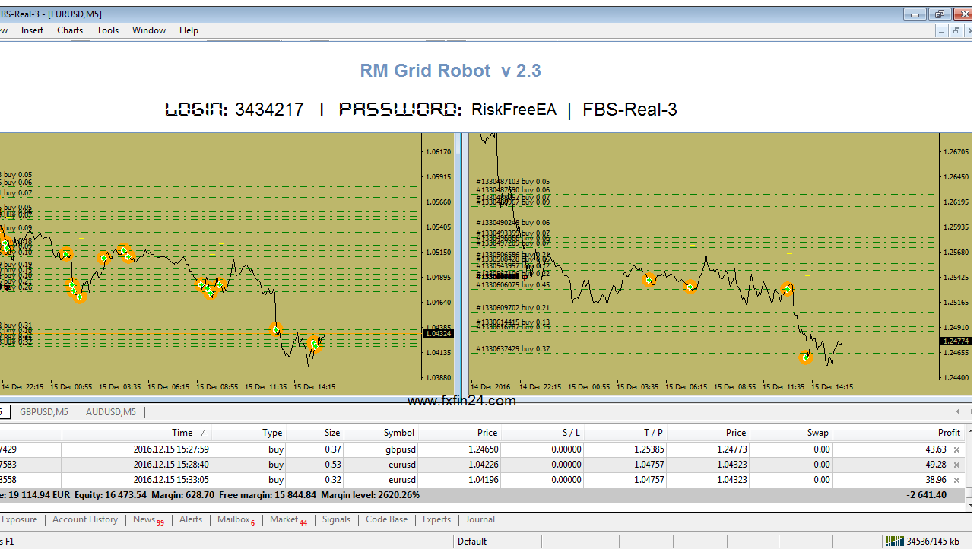Open the Alerts tab
Image resolution: width=980 pixels, height=559 pixels.
pos(191,519)
